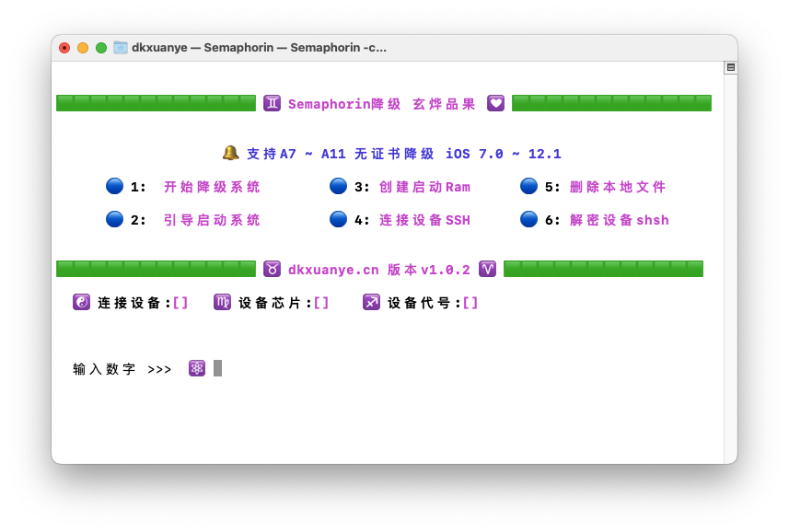Click the blue circle for option 4
The width and height of the screenshot is (789, 532).
tap(338, 219)
